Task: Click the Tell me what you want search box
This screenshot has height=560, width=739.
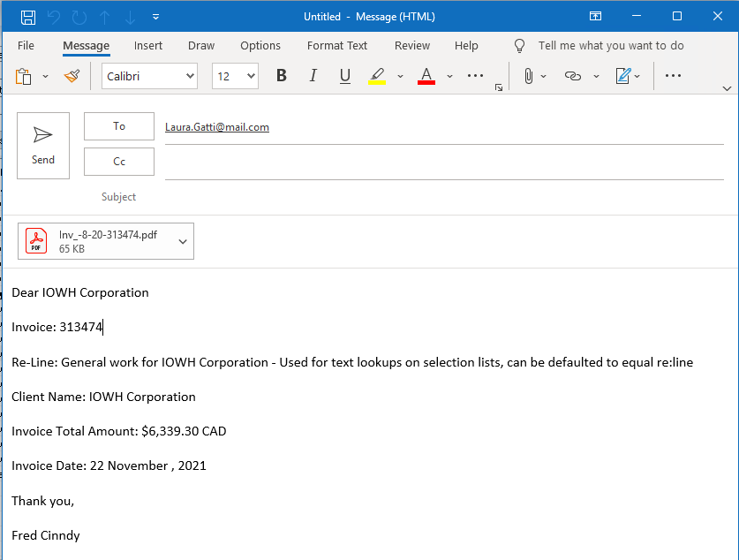Action: click(611, 46)
